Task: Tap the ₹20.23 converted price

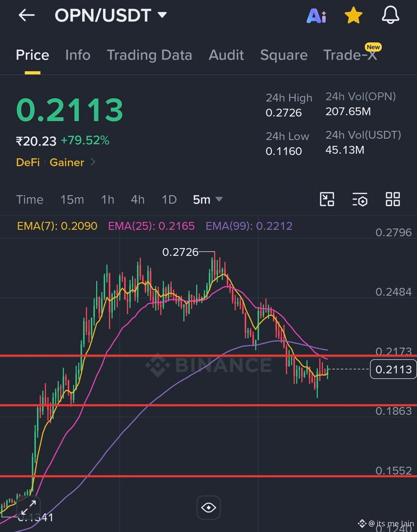Action: click(x=36, y=141)
